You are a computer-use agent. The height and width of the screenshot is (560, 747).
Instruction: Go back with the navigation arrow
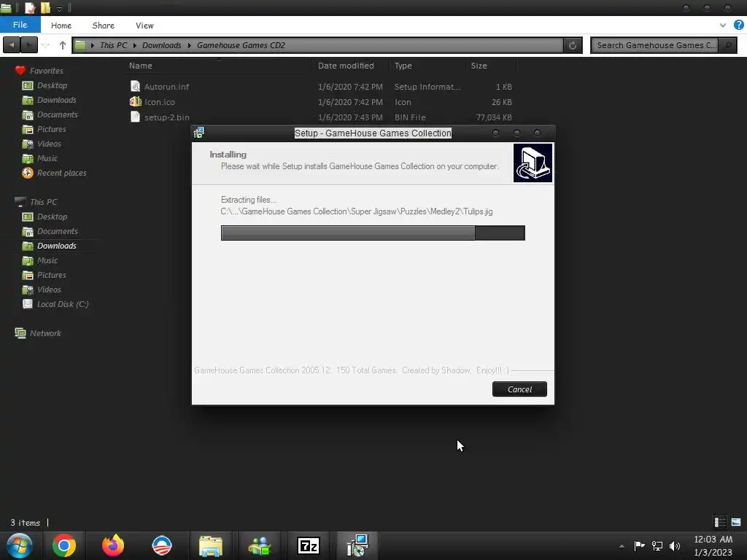click(12, 45)
